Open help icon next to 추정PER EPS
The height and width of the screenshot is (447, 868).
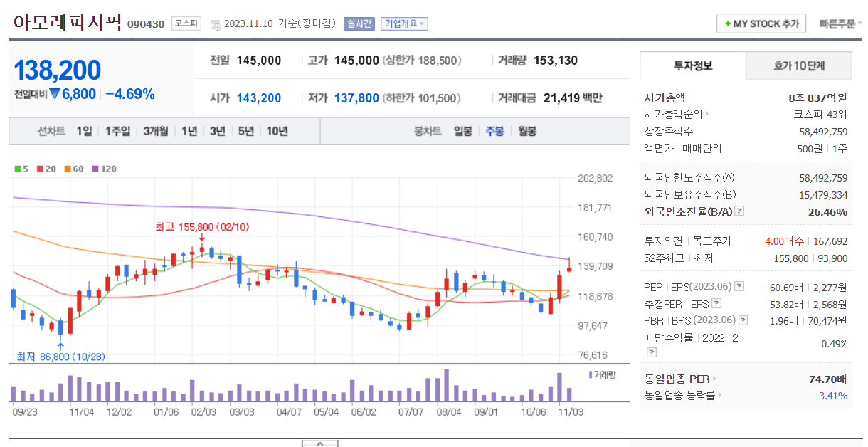click(716, 304)
